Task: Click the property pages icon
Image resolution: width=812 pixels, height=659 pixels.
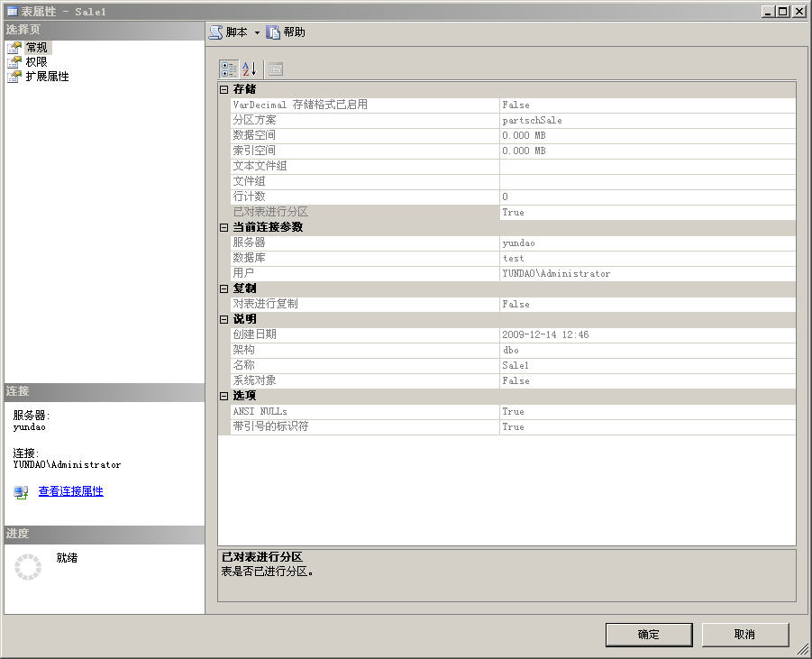Action: pyautogui.click(x=276, y=69)
